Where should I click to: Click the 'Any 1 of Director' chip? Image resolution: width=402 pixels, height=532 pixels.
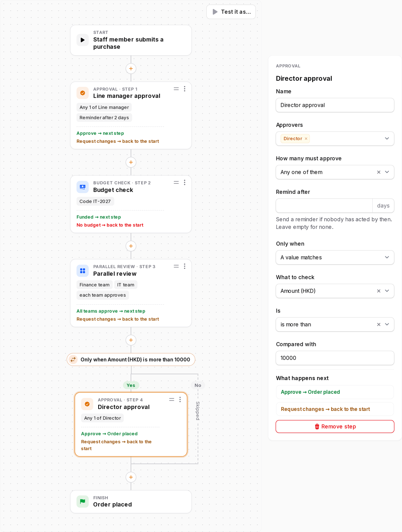pyautogui.click(x=102, y=418)
